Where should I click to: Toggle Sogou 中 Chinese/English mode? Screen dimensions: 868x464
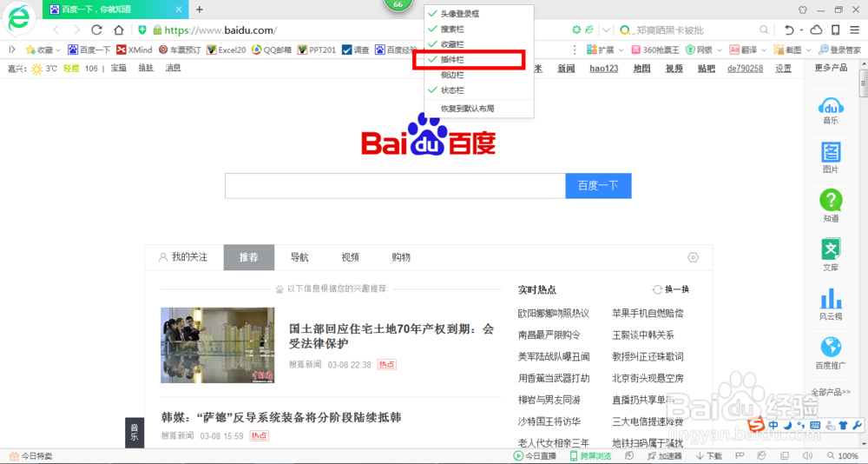[773, 425]
